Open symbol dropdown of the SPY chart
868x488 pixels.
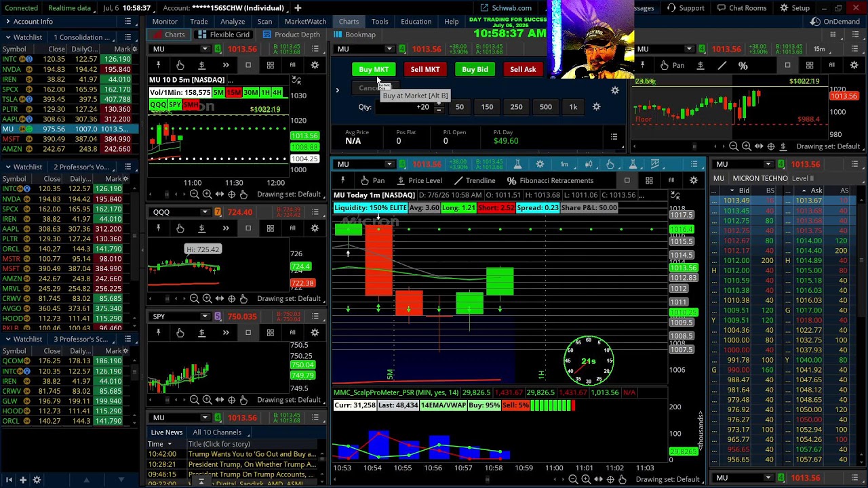point(205,317)
